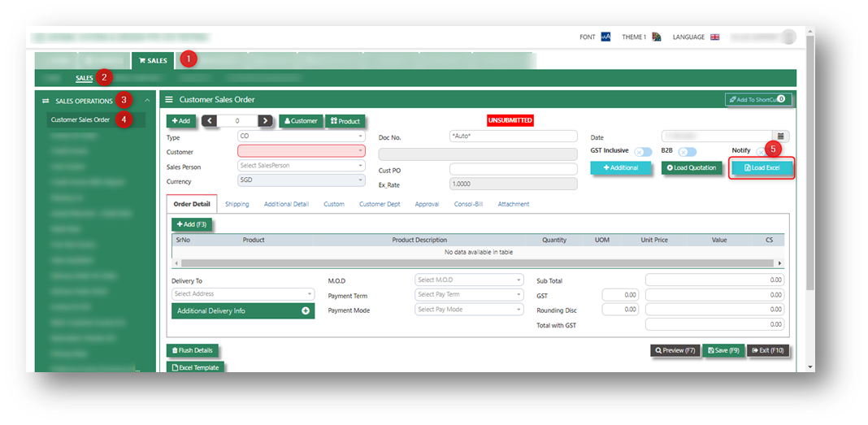Open the Date calendar picker icon

pyautogui.click(x=780, y=137)
